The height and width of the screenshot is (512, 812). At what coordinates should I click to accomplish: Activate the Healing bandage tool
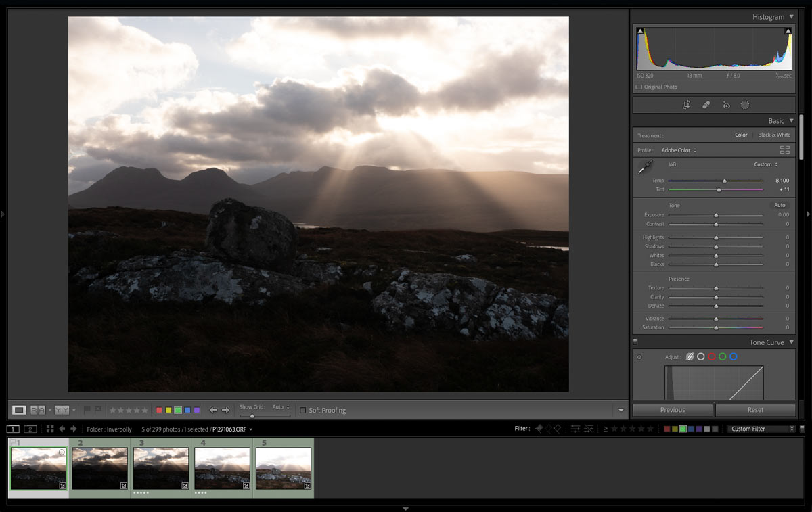click(706, 105)
